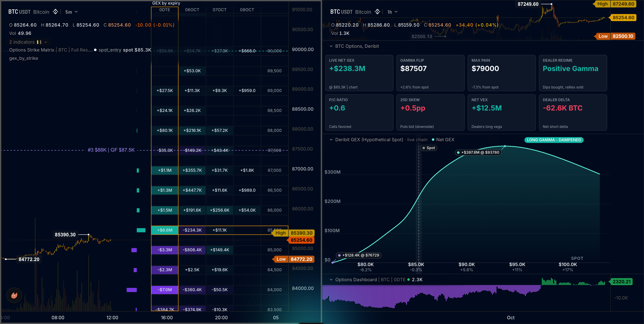Collapse the 2 indicators legend chevron
The image size is (644, 324).
pos(46,42)
